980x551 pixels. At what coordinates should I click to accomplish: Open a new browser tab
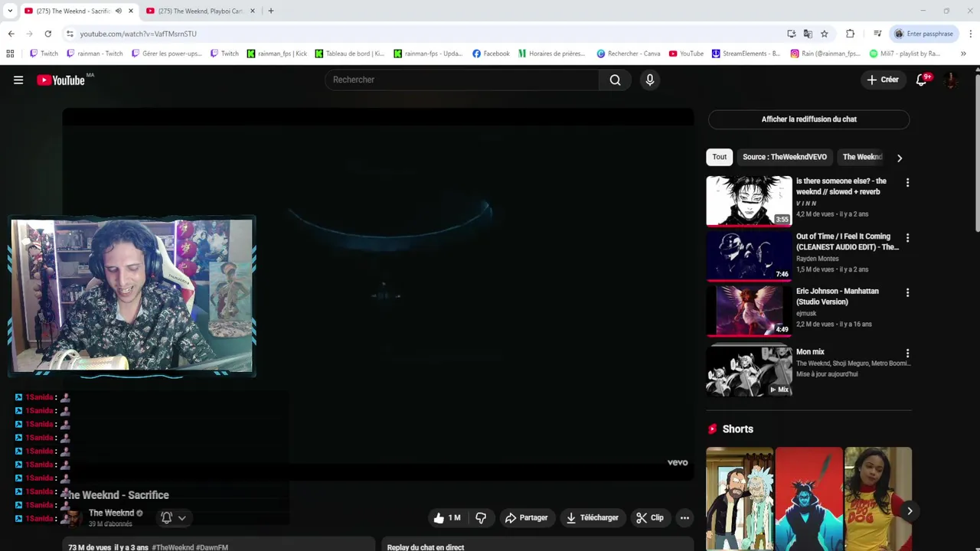tap(271, 11)
